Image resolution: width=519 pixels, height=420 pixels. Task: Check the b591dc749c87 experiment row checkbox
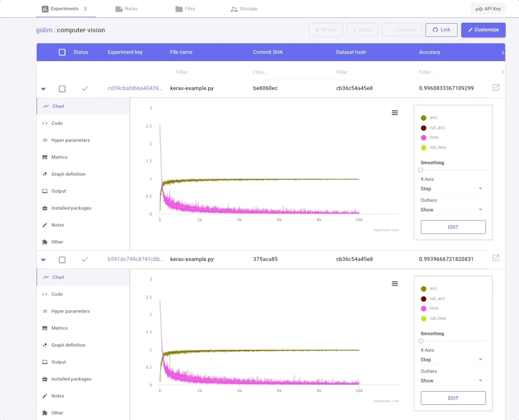(62, 259)
